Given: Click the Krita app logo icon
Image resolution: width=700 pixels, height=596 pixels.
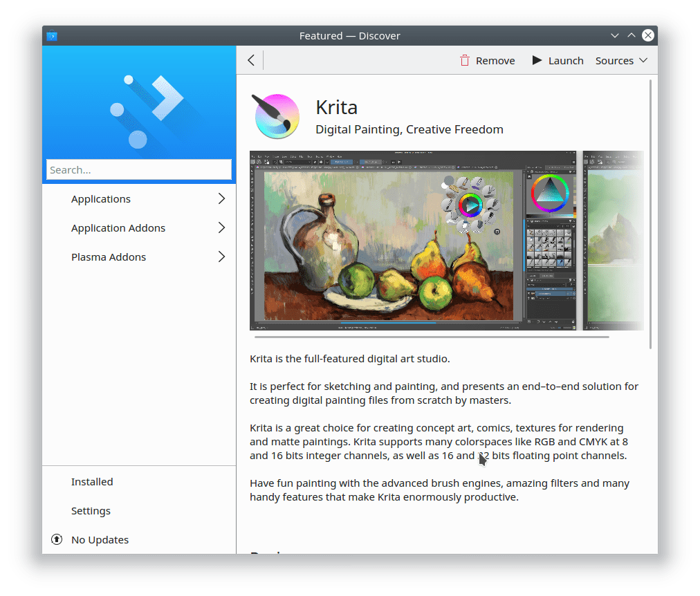Looking at the screenshot, I should point(277,117).
